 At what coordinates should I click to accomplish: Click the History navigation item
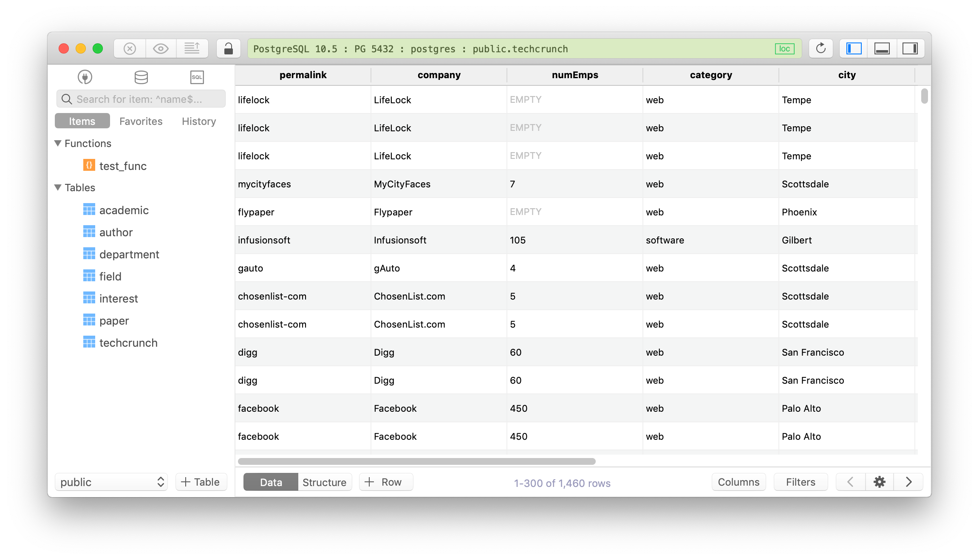(199, 121)
